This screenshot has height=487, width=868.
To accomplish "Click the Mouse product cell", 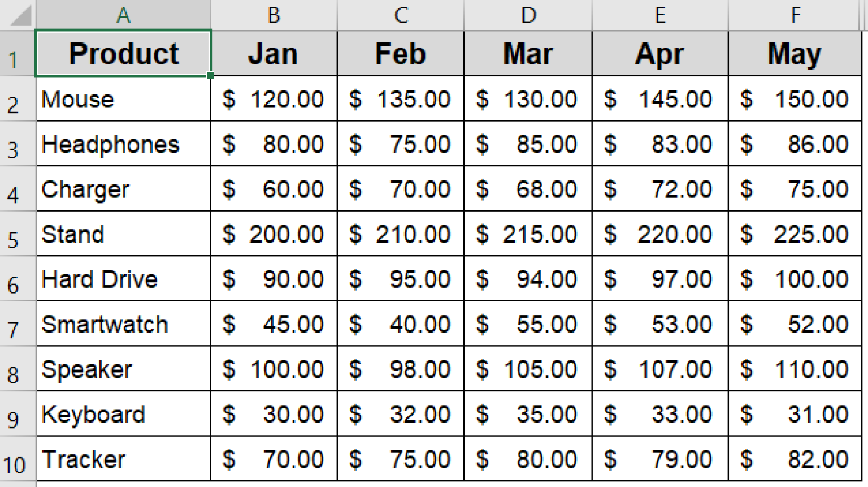I will pos(123,99).
